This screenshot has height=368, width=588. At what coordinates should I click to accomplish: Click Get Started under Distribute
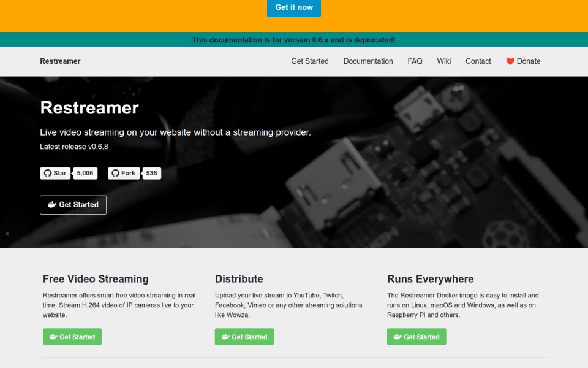(244, 337)
